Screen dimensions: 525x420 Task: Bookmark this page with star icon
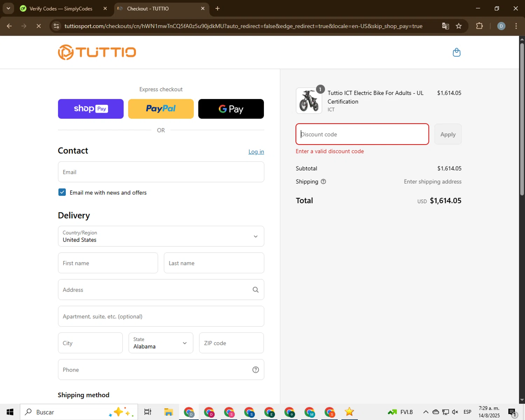pos(458,26)
